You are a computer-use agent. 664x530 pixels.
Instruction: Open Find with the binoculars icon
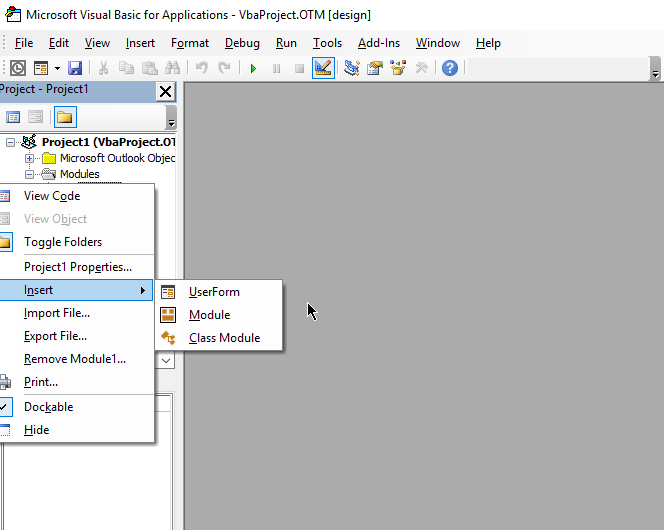(172, 68)
